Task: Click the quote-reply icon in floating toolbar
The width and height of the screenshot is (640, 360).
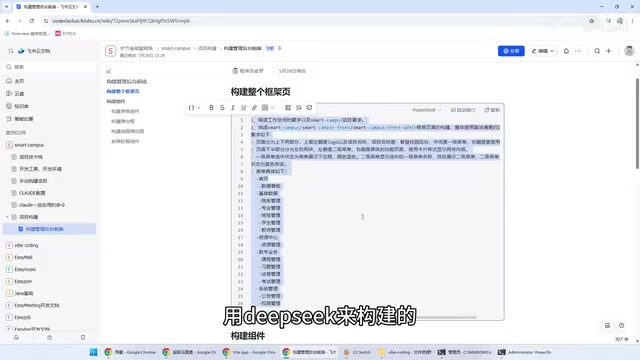Action: click(x=299, y=108)
